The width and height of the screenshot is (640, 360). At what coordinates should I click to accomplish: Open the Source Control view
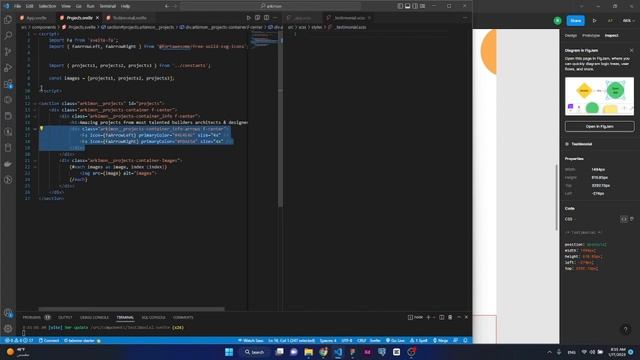tap(8, 51)
